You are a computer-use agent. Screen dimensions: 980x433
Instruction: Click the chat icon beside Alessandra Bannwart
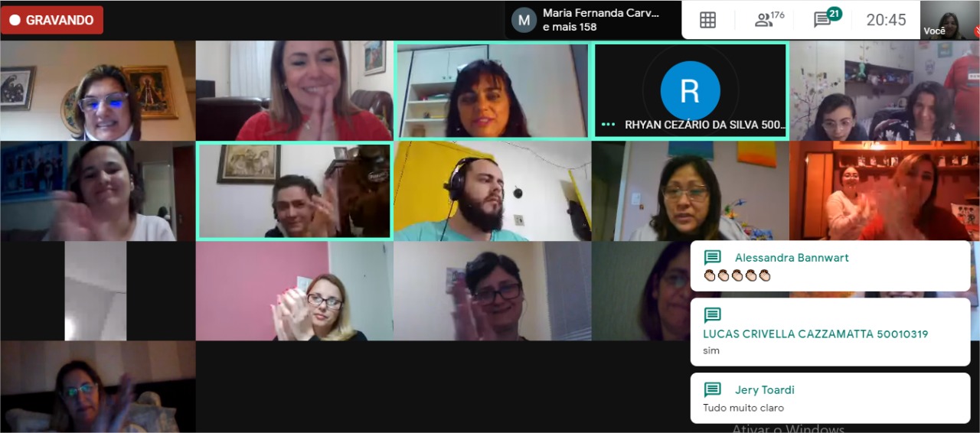click(x=713, y=258)
